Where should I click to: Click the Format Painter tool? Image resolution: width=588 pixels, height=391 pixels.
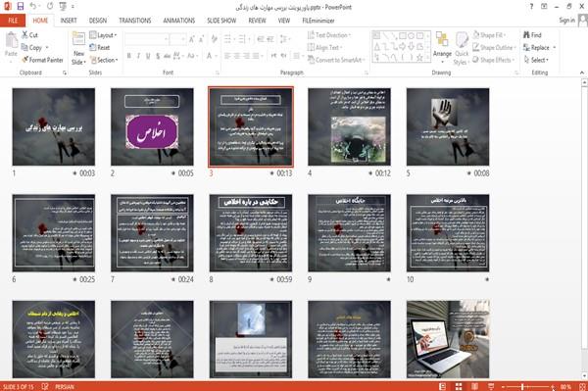tap(42, 60)
